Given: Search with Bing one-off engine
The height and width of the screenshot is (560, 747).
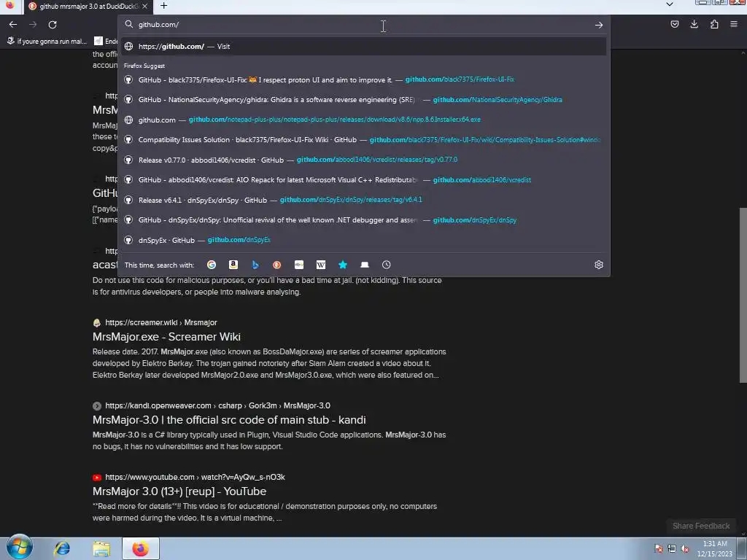Looking at the screenshot, I should coord(255,265).
